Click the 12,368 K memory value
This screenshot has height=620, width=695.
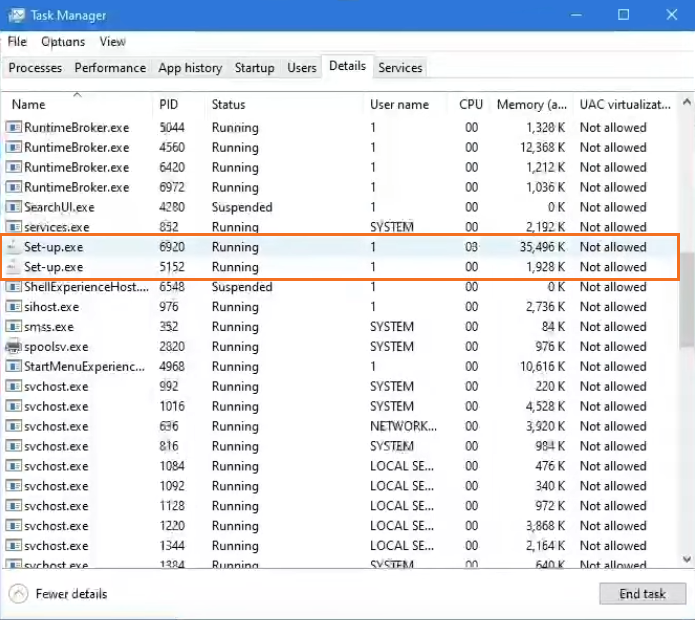[x=543, y=148]
